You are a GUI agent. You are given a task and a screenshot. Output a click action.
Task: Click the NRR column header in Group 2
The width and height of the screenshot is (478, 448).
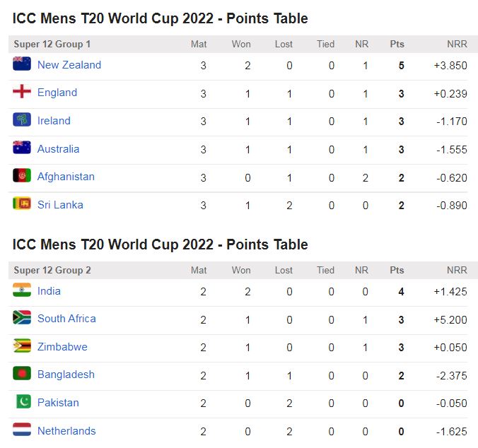coord(457,270)
